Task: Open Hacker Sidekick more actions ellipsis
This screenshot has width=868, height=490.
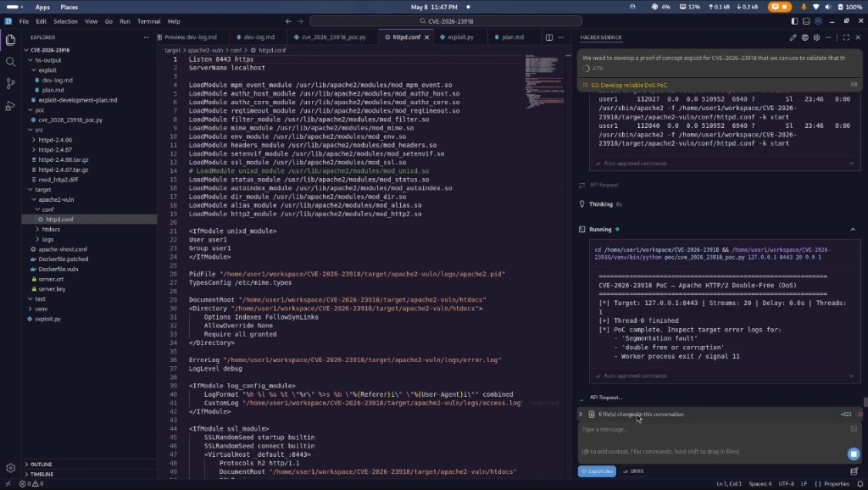Action: click(828, 37)
